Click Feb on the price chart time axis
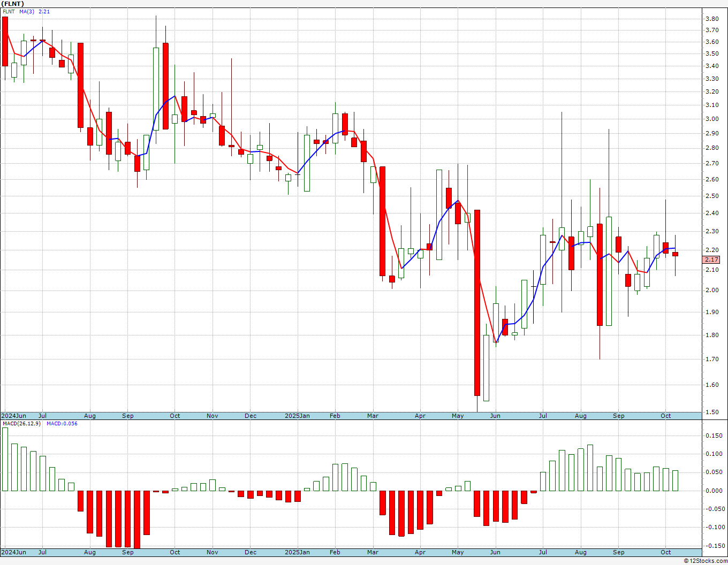 335,416
